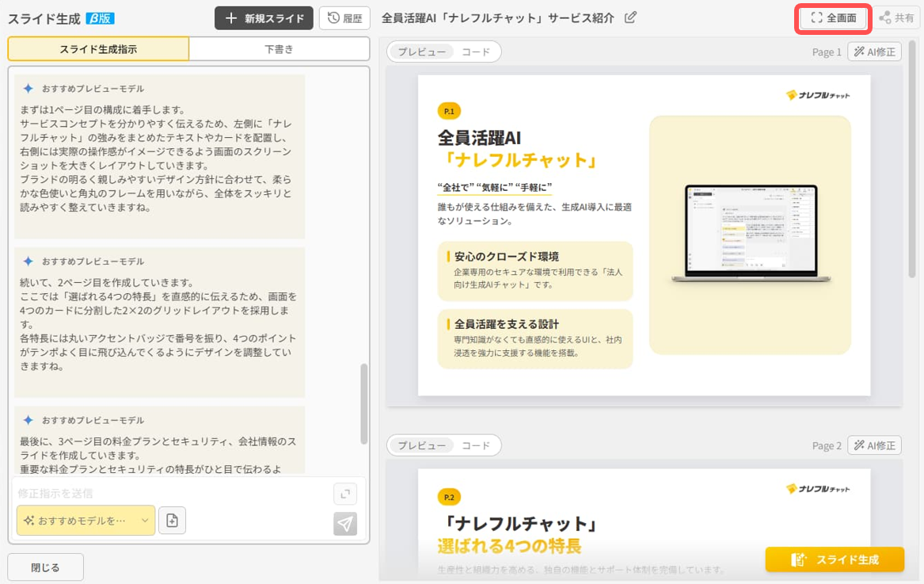Click the 共有 share button
Screen dimensions: 924x584
[896, 18]
